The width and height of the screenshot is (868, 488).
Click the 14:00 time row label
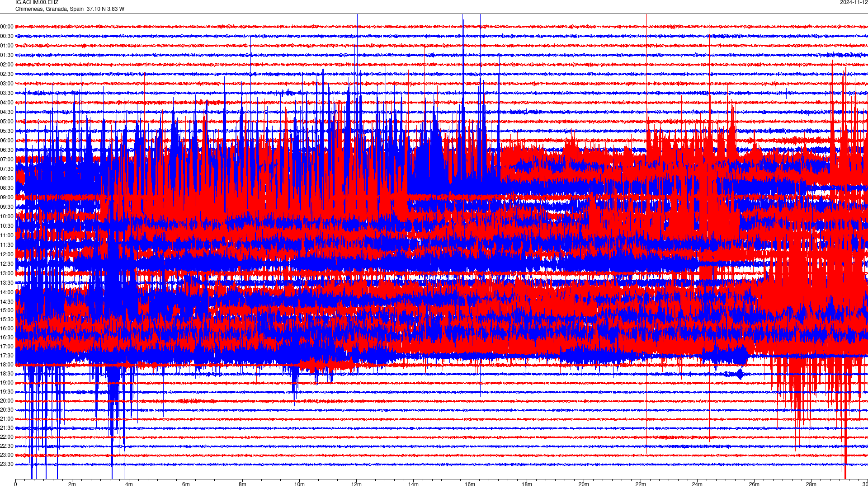[x=7, y=292]
